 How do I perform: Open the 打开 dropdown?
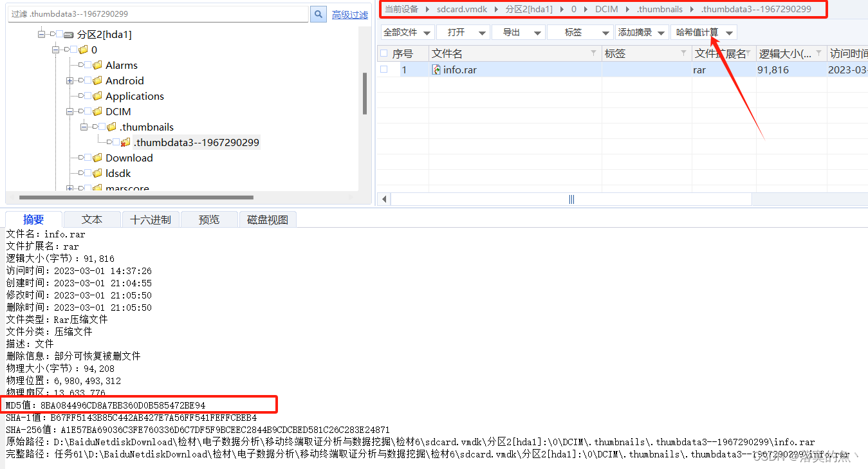(x=463, y=32)
